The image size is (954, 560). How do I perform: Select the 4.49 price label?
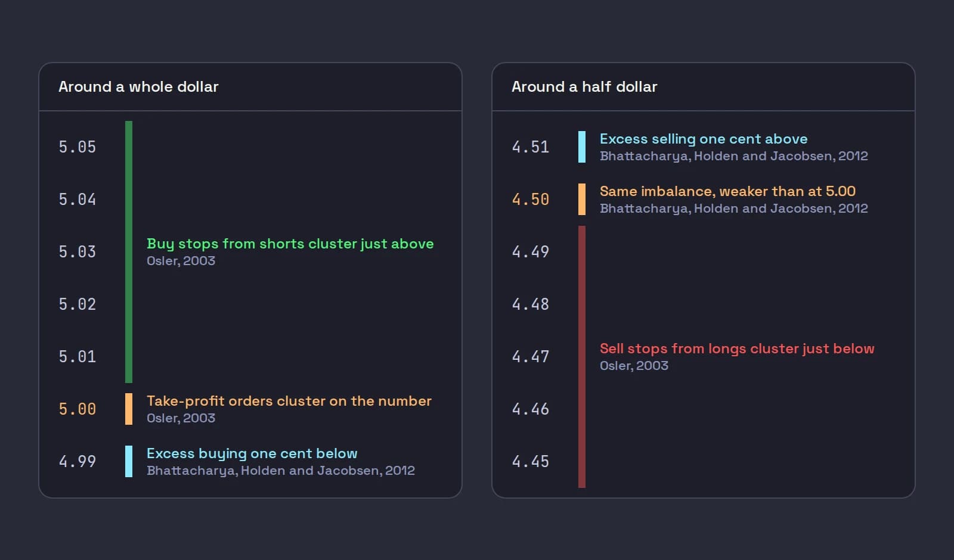(531, 252)
